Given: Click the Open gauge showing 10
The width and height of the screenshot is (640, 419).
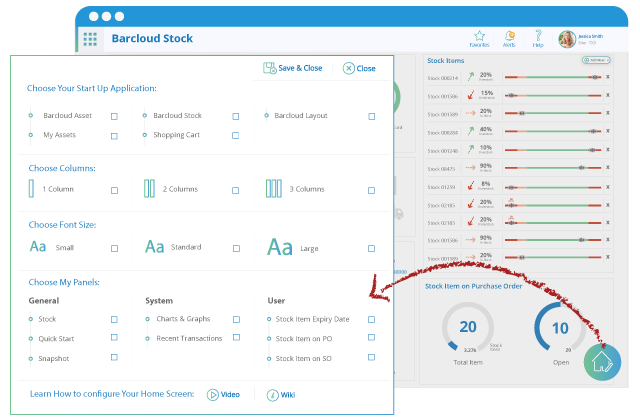Looking at the screenshot, I should (x=560, y=328).
